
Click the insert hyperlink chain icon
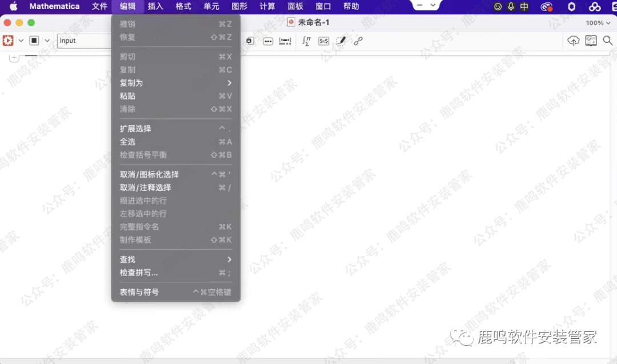(358, 41)
